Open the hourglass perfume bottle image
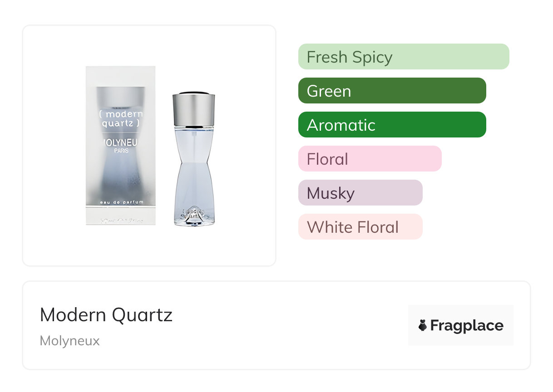Screen dimensions: 553x392 click(193, 159)
